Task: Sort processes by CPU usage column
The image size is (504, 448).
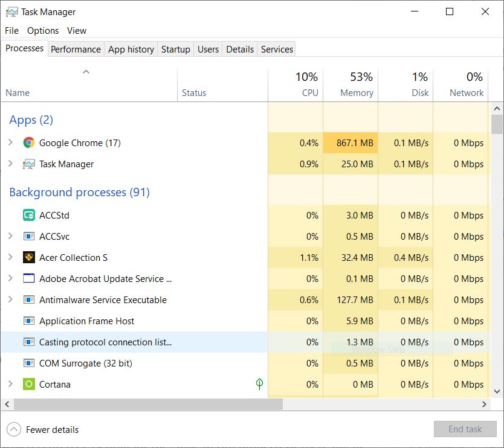Action: pyautogui.click(x=296, y=85)
